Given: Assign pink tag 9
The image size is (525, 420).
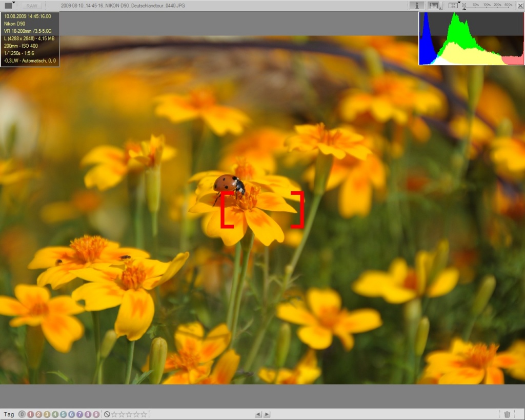Looking at the screenshot, I should pyautogui.click(x=96, y=414).
